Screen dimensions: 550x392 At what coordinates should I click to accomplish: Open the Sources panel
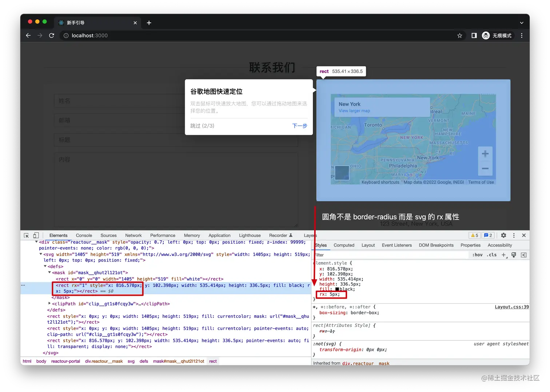click(108, 235)
